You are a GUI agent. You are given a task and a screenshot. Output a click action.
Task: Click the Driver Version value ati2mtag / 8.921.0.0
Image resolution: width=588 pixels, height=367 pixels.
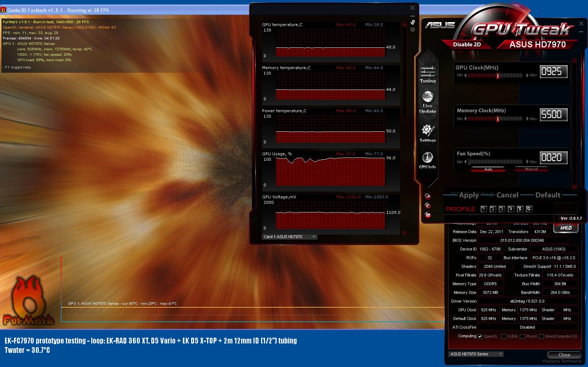click(527, 301)
